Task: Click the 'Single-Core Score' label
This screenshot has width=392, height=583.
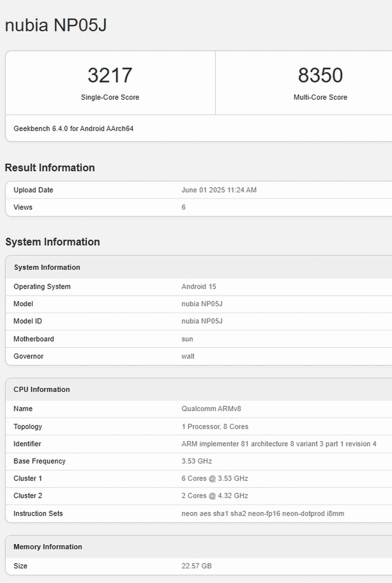Action: point(110,97)
